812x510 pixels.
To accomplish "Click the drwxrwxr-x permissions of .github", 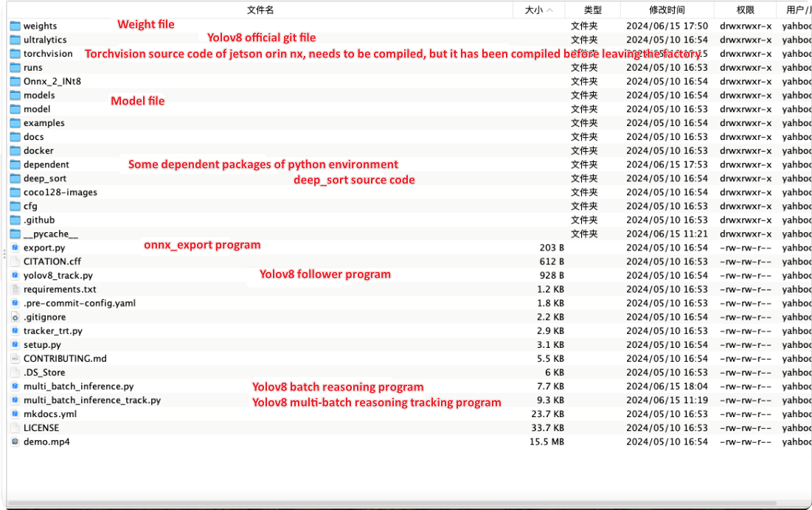I will click(x=745, y=220).
